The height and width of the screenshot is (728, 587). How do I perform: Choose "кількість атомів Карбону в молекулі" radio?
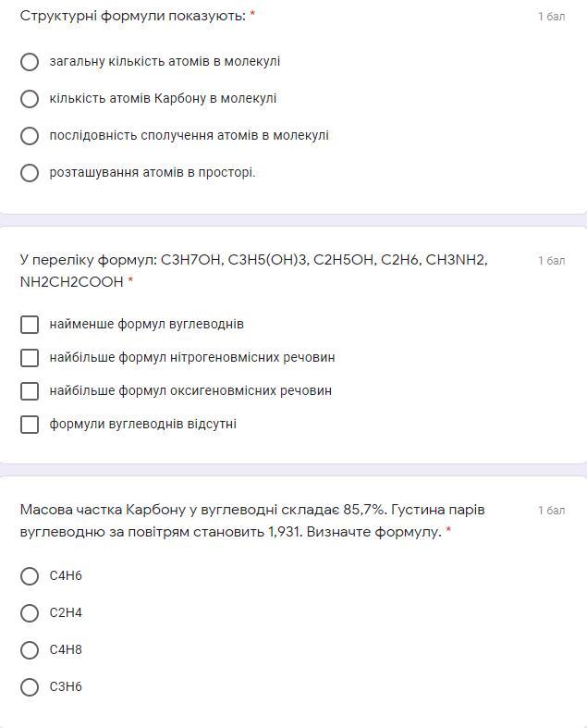[x=30, y=99]
